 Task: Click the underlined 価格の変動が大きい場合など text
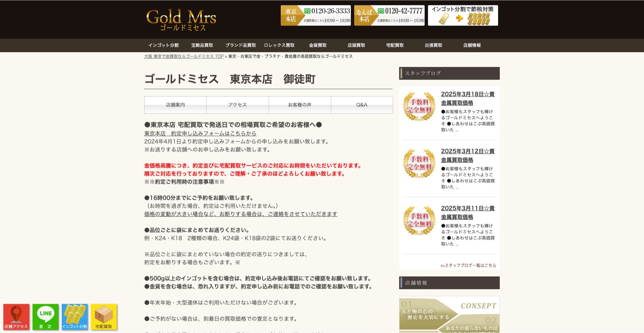[241, 214]
